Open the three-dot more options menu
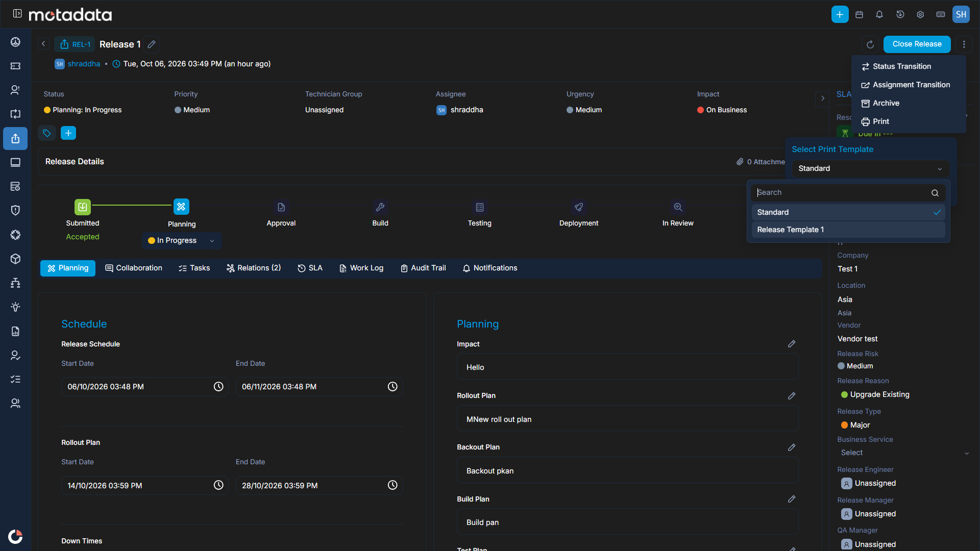The image size is (980, 551). [x=964, y=44]
